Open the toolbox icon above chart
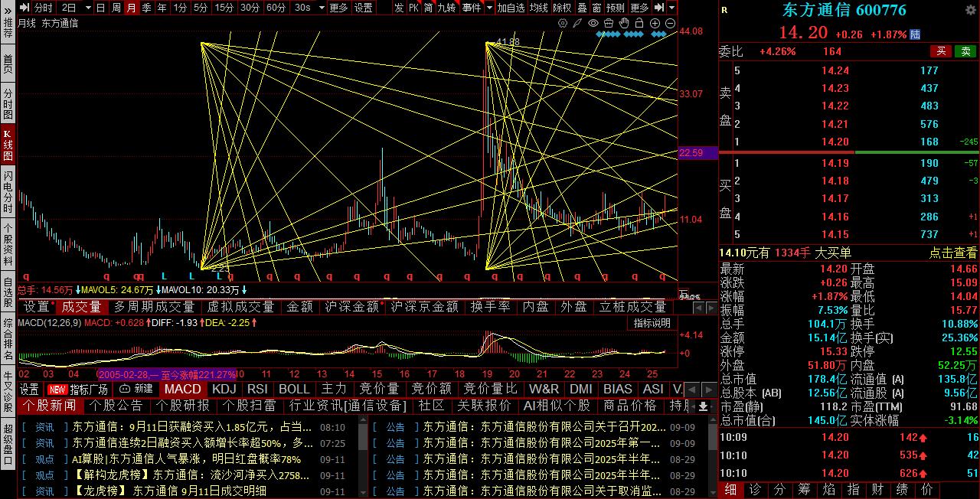 pyautogui.click(x=609, y=23)
